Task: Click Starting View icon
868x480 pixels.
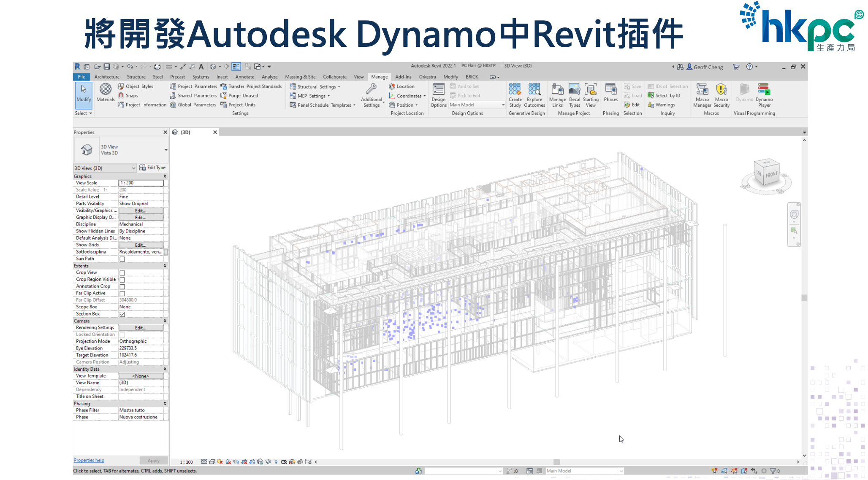Action: (x=591, y=95)
